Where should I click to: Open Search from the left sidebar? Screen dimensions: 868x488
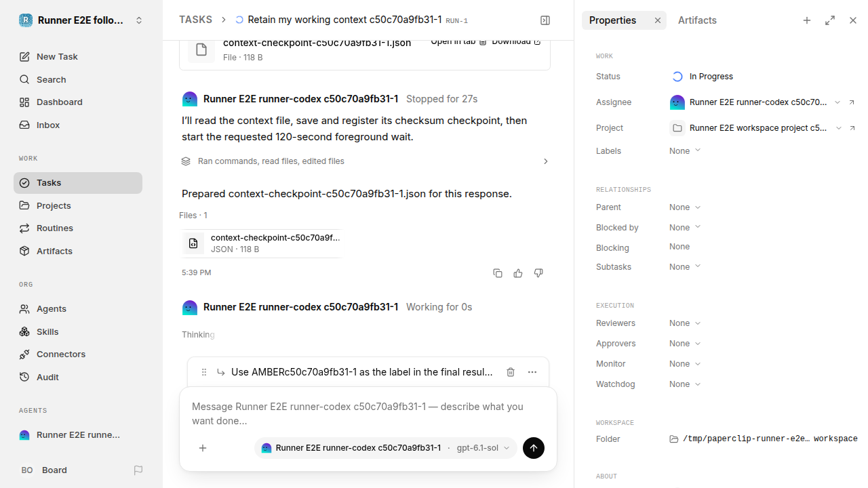tap(78, 79)
